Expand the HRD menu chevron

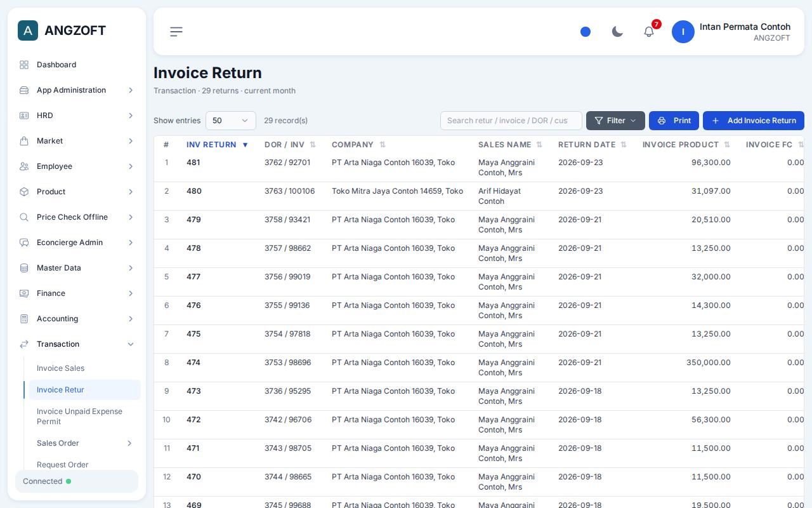[x=131, y=116]
